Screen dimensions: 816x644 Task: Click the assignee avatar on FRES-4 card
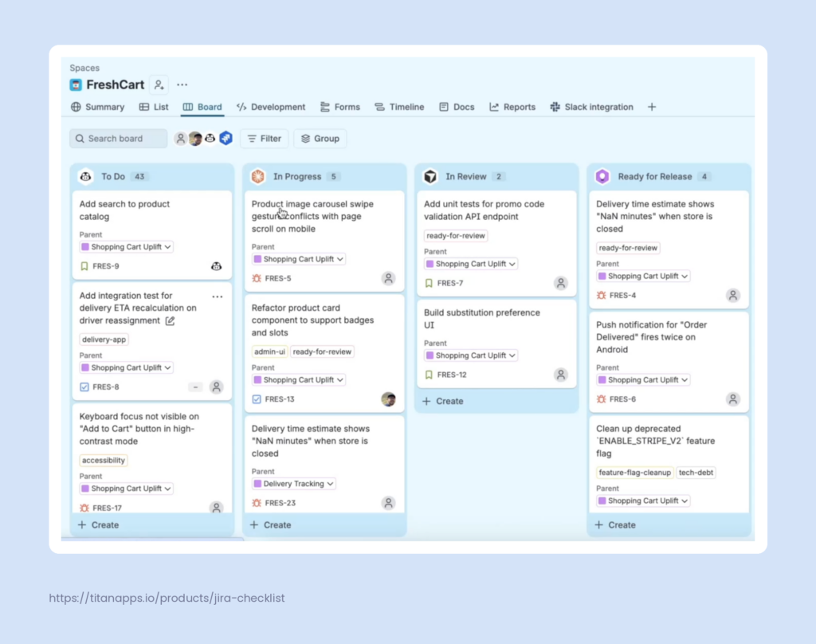tap(733, 295)
